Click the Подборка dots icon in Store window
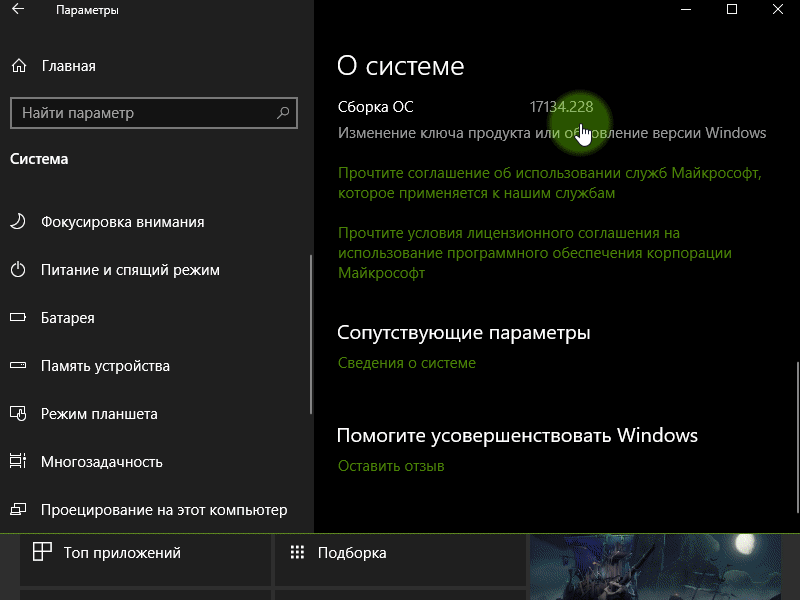The width and height of the screenshot is (800, 600). click(297, 552)
